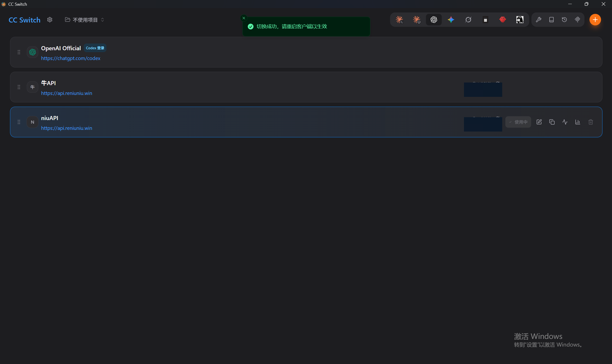Image resolution: width=612 pixels, height=364 pixels.
Task: Click the paperclip-style icon in toolbar
Action: point(577,20)
